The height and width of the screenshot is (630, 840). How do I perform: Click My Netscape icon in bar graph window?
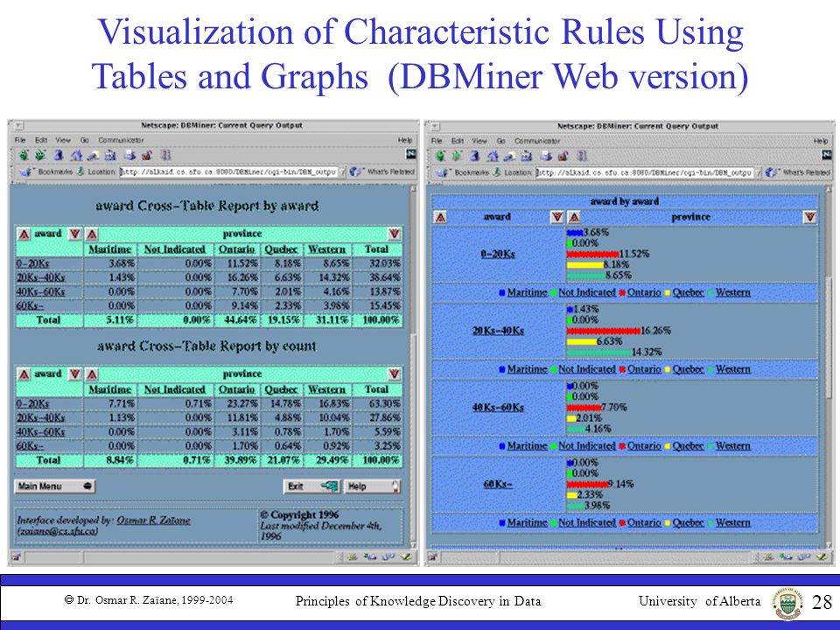(x=527, y=156)
